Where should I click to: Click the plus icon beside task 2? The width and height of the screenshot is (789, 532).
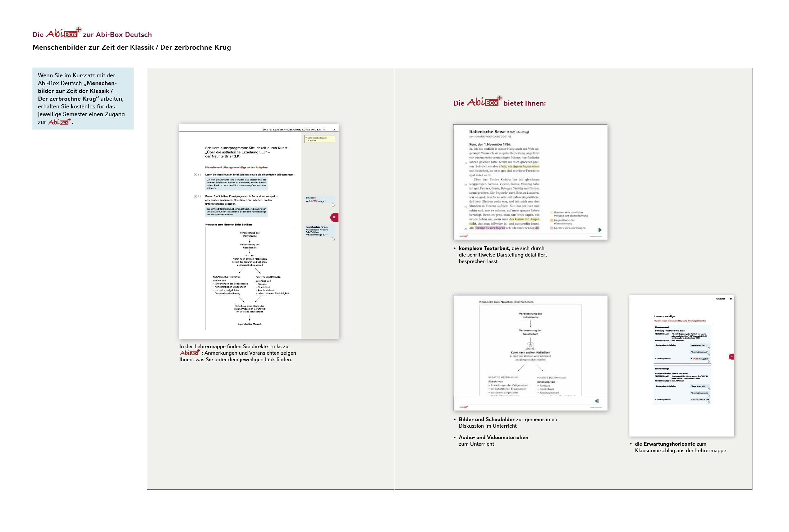tap(195, 196)
